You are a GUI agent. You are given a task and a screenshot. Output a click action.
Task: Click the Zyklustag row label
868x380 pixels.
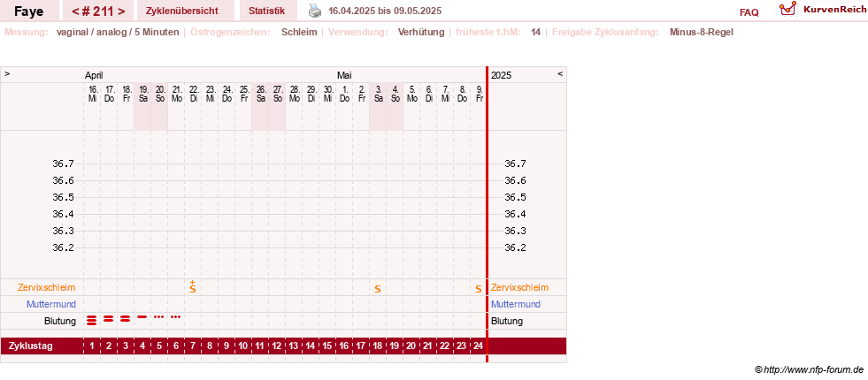(x=30, y=346)
